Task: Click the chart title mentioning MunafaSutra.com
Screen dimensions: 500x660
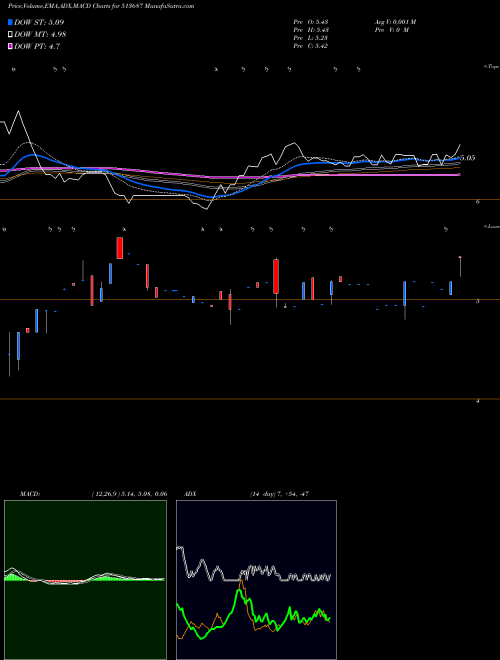Action: point(101,7)
